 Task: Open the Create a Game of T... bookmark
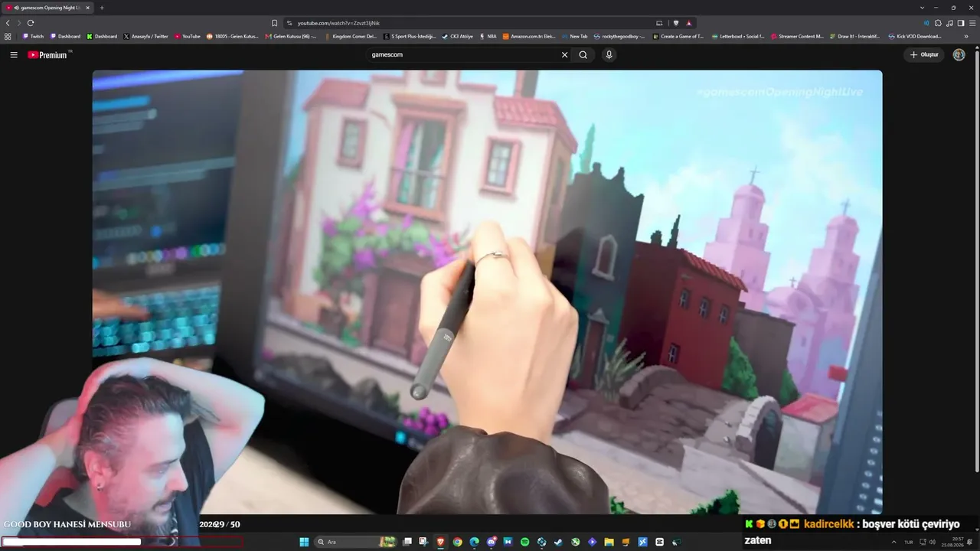[678, 36]
